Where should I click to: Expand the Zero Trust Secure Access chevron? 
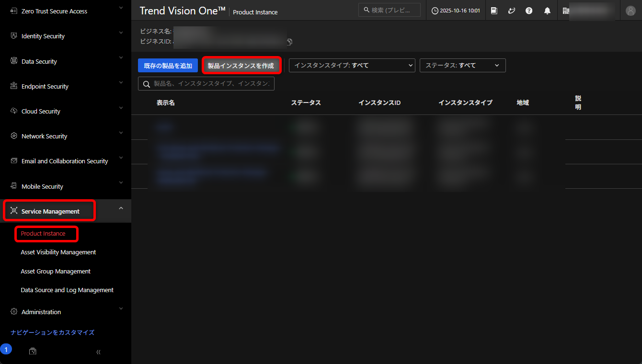tap(121, 8)
